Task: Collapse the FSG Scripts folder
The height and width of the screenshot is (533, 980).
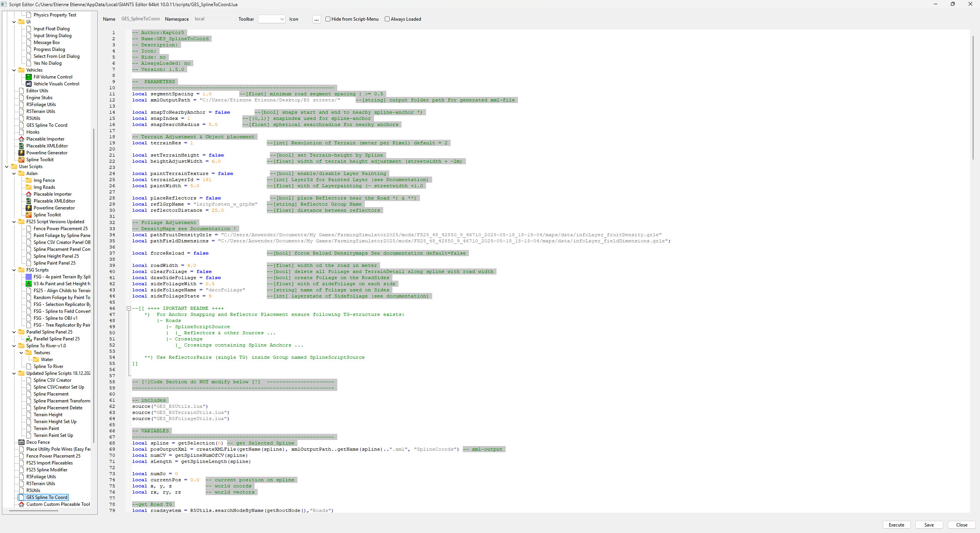Action: (14, 270)
